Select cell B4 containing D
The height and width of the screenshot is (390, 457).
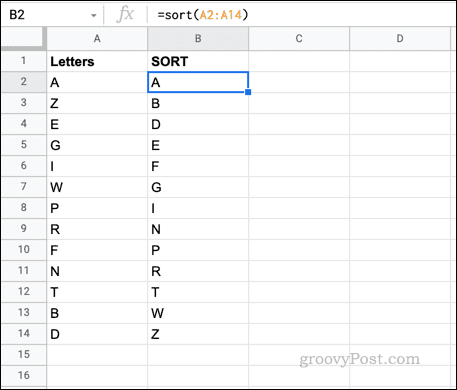pyautogui.click(x=198, y=124)
